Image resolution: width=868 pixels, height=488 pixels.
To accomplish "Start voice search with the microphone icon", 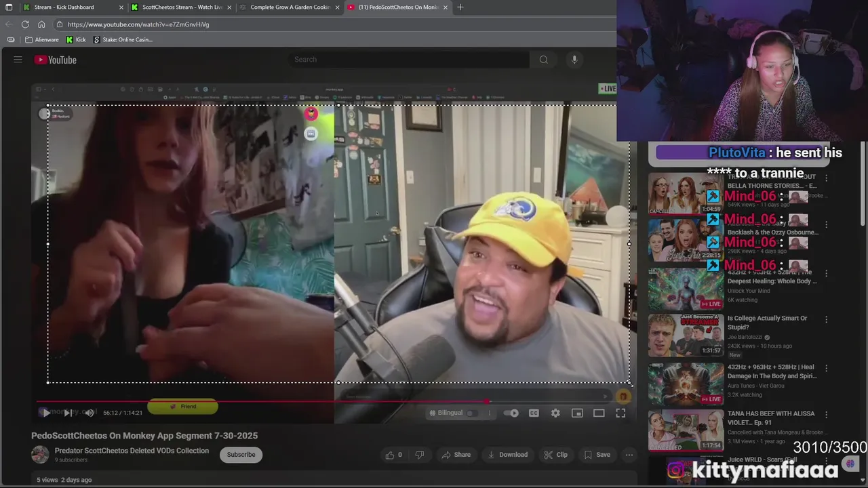I will 574,60.
